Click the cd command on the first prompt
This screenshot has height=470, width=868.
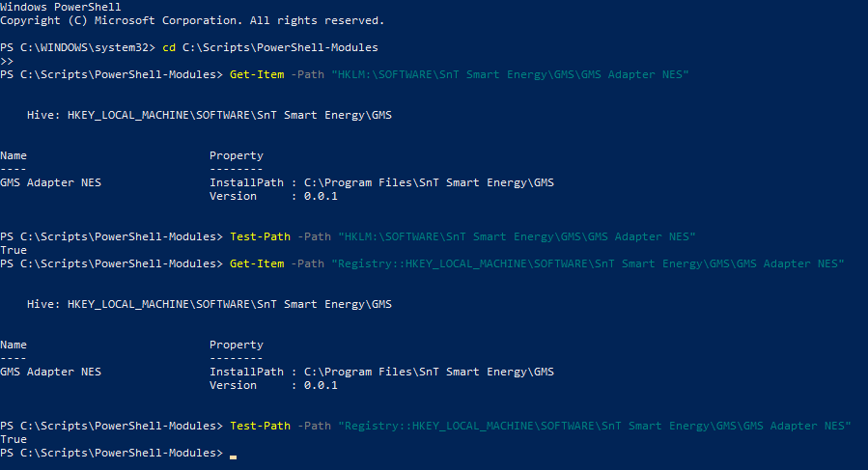[x=169, y=47]
